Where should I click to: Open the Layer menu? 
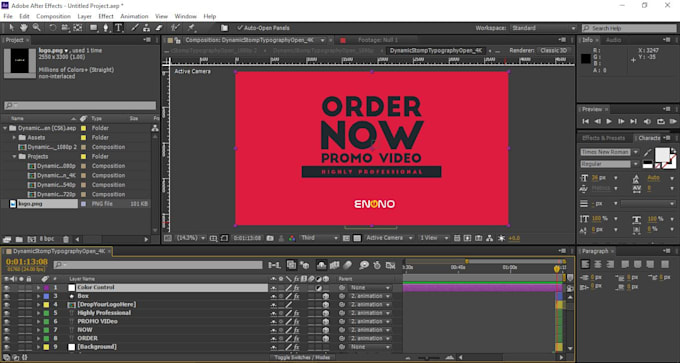85,16
